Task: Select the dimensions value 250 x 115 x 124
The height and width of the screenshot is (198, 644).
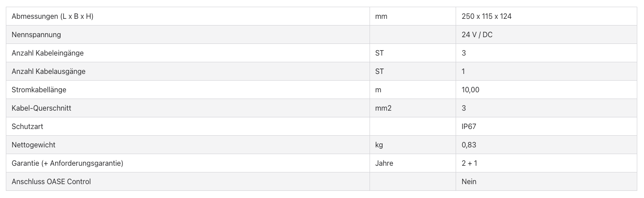Action: click(x=487, y=17)
